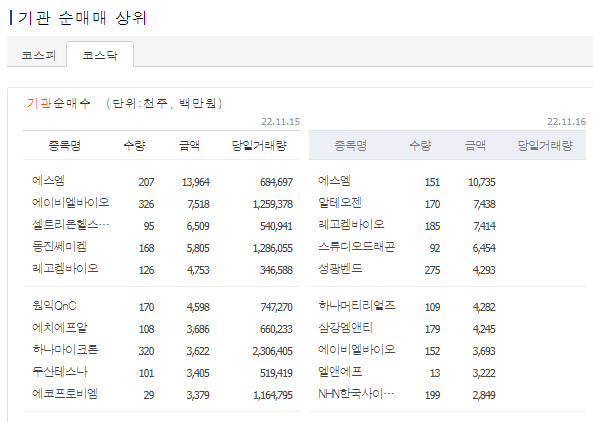Image resolution: width=593 pixels, height=422 pixels.
Task: Open the 하나마이크론 stock link
Action: [65, 349]
